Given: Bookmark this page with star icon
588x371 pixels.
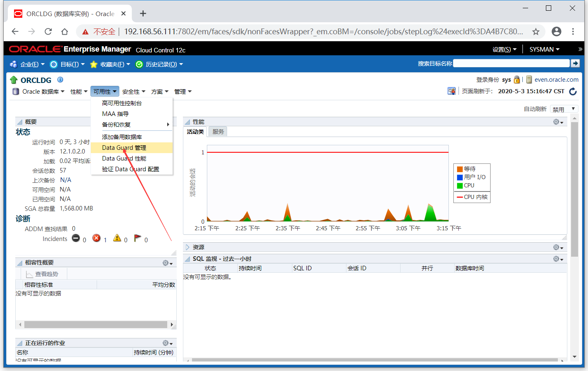Looking at the screenshot, I should click(536, 31).
